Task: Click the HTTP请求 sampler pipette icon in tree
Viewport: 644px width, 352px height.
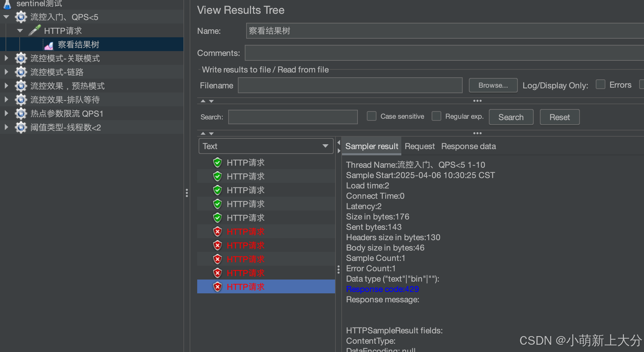Action: point(35,30)
